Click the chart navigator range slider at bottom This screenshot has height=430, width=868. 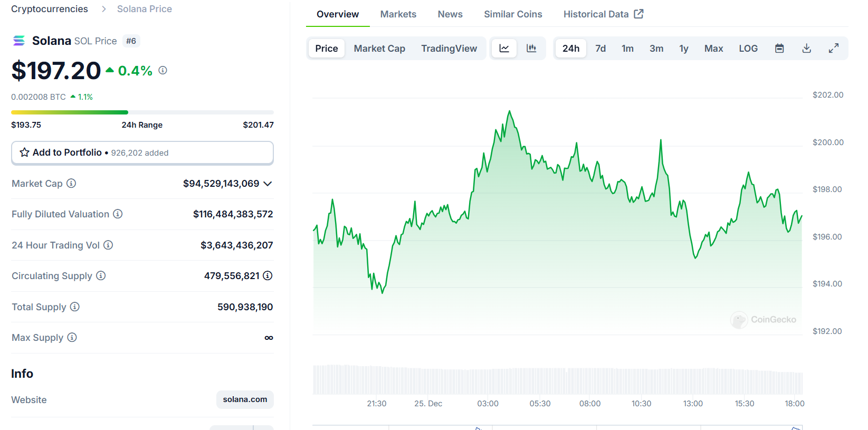[x=557, y=427]
